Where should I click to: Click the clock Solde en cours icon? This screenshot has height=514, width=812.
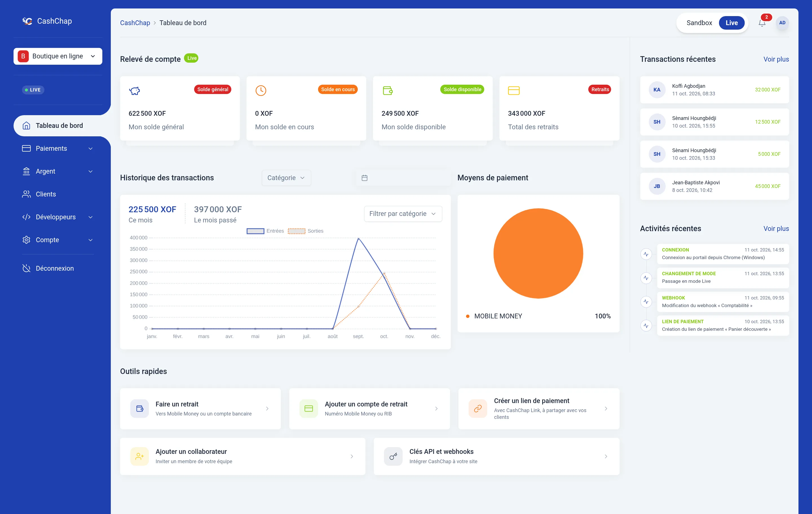pyautogui.click(x=261, y=90)
